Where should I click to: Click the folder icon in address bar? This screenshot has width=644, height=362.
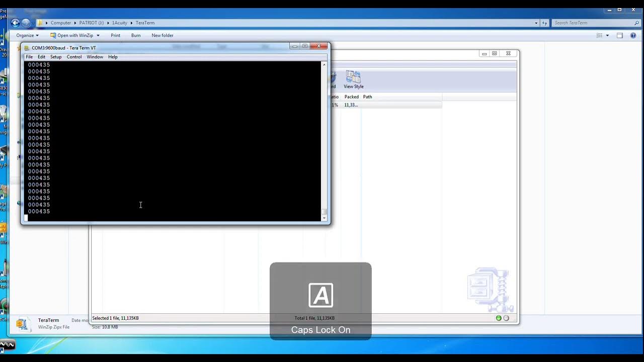[40, 23]
